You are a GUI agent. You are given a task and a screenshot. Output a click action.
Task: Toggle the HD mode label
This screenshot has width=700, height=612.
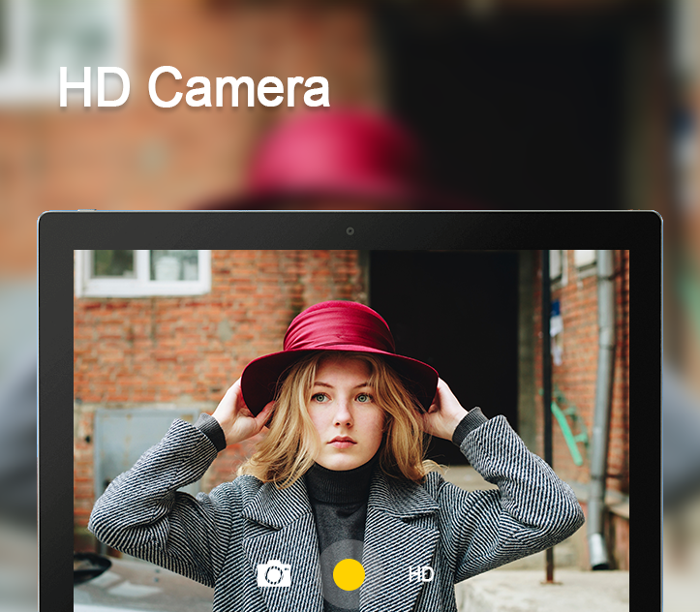(x=421, y=574)
